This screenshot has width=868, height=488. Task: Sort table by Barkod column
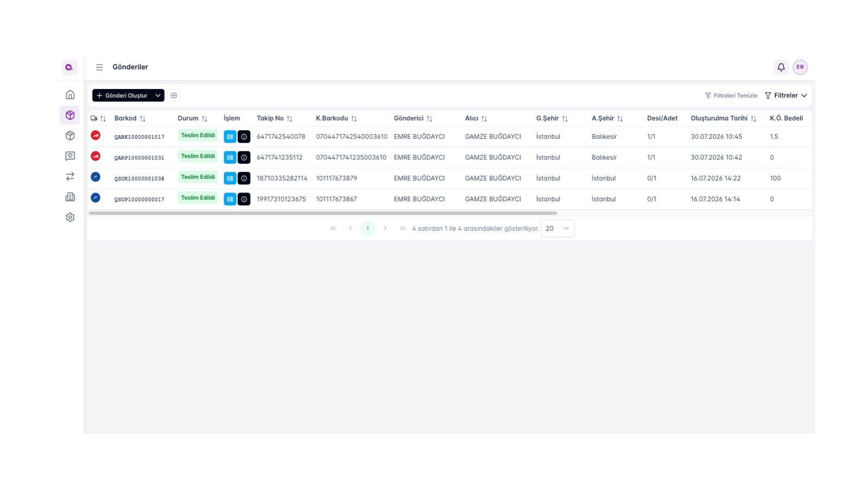pyautogui.click(x=143, y=119)
